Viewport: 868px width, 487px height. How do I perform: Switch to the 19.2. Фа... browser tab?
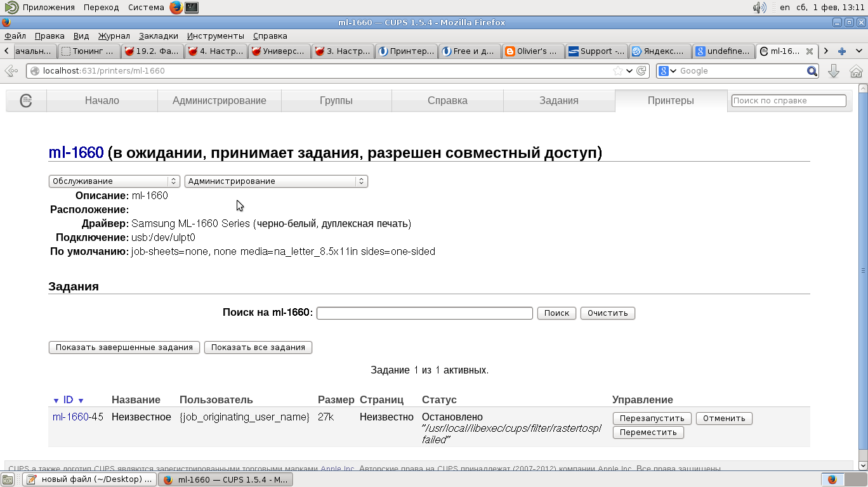(152, 51)
